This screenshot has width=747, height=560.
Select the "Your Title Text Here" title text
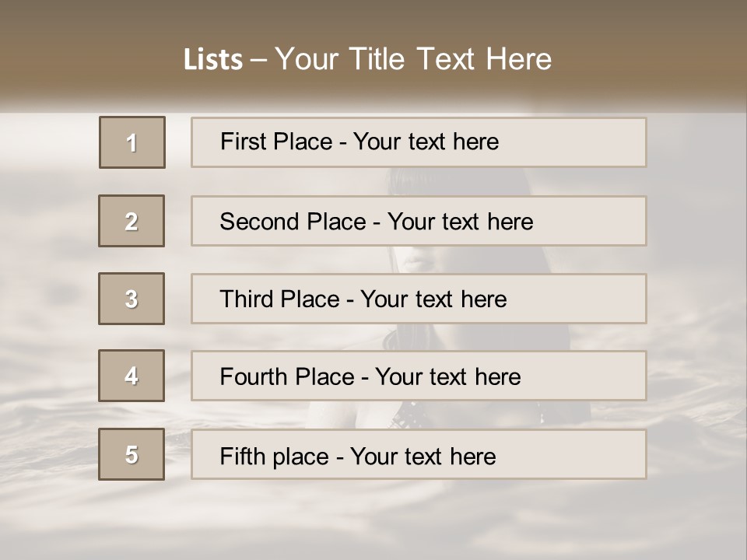pyautogui.click(x=413, y=59)
